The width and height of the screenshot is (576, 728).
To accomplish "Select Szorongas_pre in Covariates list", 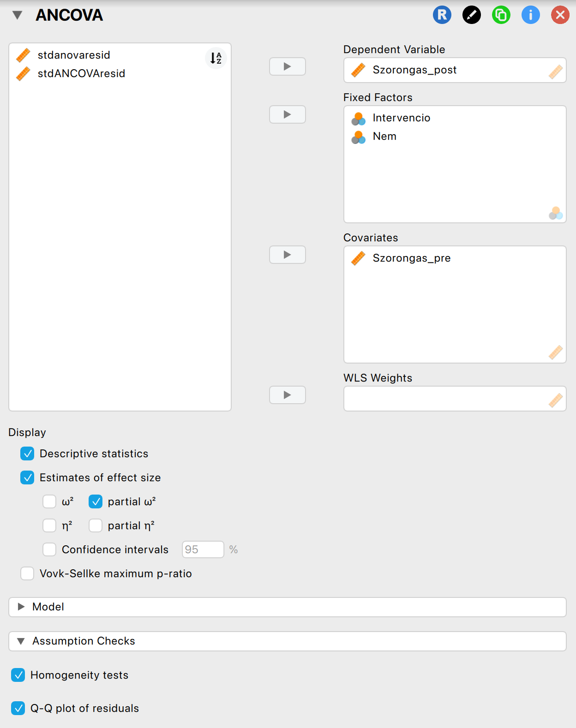I will pos(411,258).
